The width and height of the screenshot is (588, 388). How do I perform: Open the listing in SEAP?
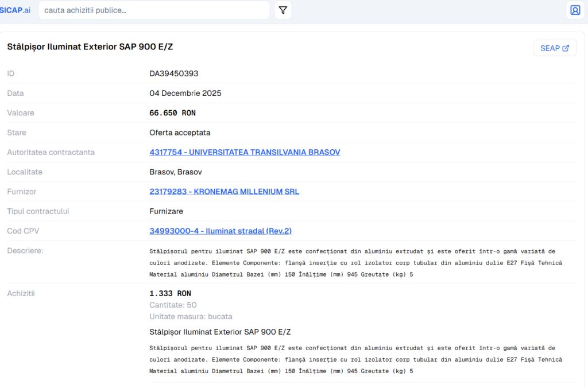pos(554,48)
